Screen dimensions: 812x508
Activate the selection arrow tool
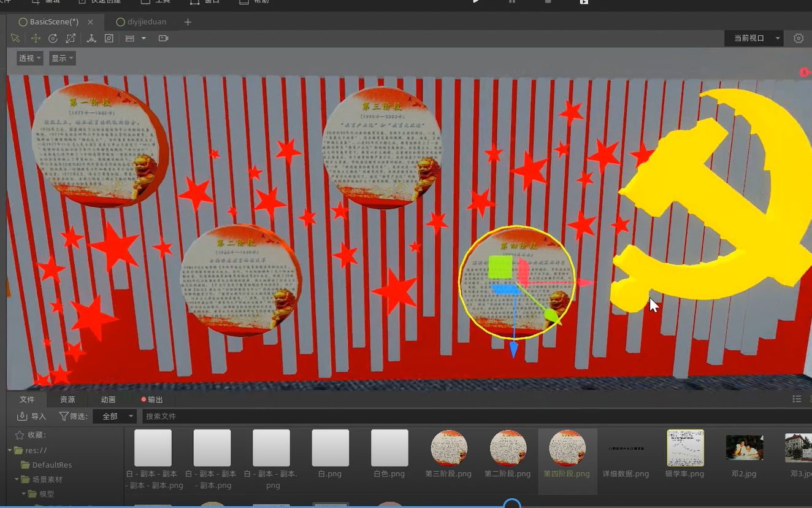[15, 38]
